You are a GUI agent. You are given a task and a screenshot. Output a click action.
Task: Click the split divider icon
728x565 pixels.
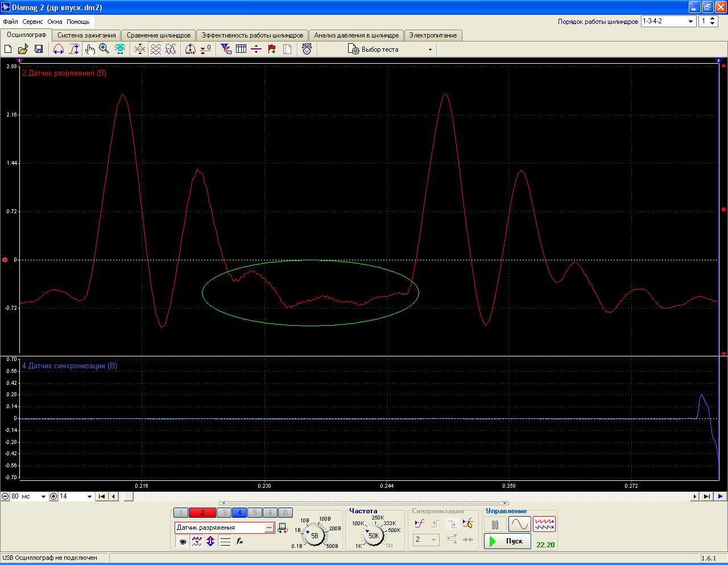(257, 49)
